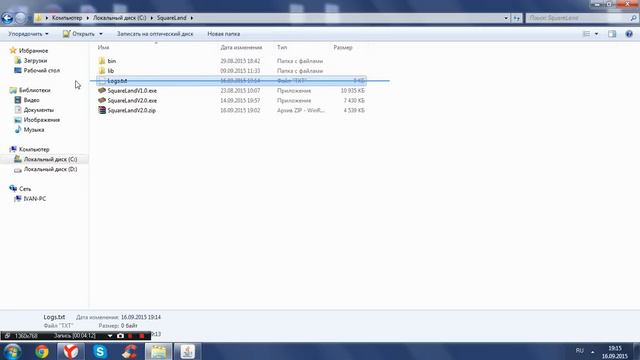The height and width of the screenshot is (360, 640).
Task: Toggle the preview pane button
Action: click(612, 34)
